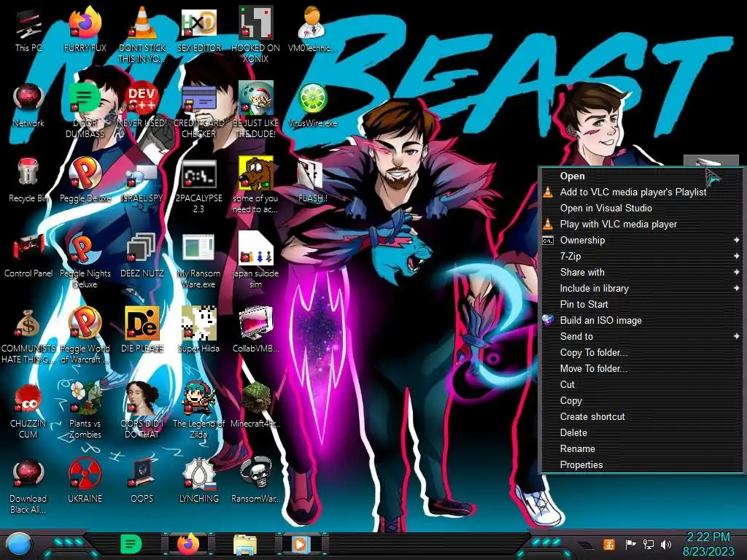Select the Peggle World of Warcraft shortcut
This screenshot has width=747, height=560.
85,335
